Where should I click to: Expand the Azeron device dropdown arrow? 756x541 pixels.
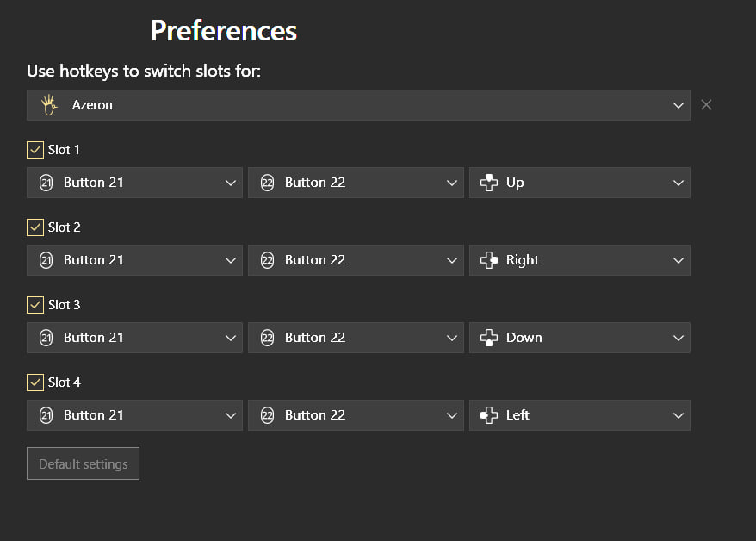[x=678, y=105]
